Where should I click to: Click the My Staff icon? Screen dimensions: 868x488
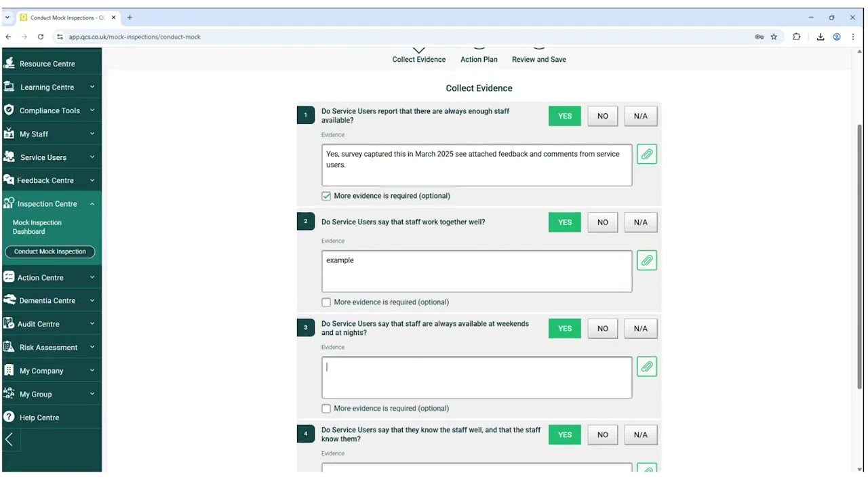click(x=9, y=134)
